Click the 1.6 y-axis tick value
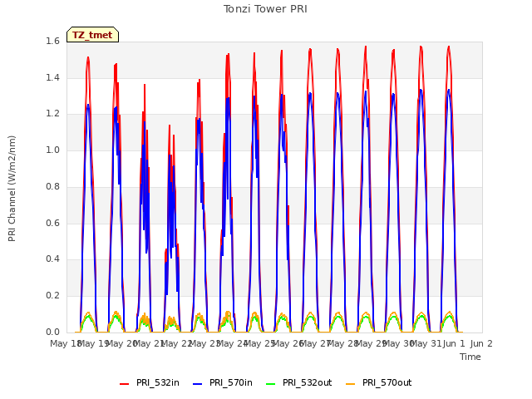The width and height of the screenshot is (532, 399). coord(52,41)
